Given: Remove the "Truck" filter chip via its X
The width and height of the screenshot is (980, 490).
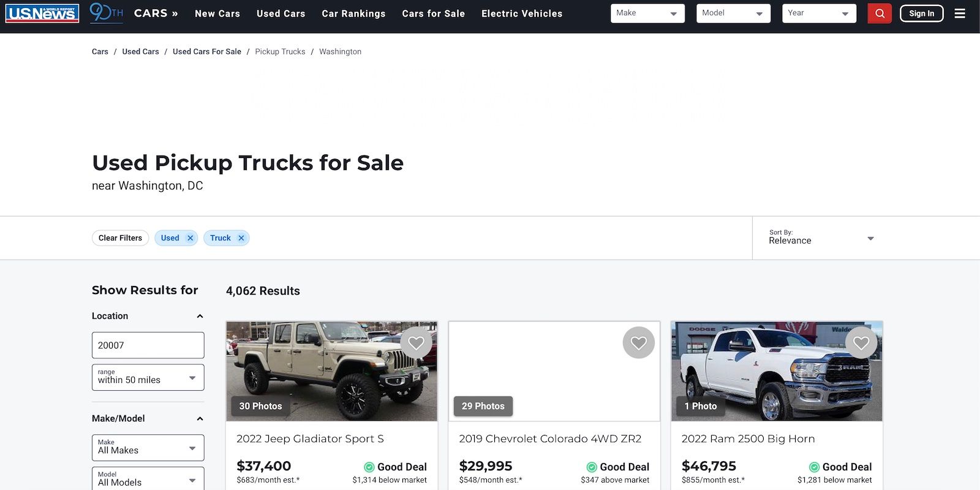Looking at the screenshot, I should point(241,238).
